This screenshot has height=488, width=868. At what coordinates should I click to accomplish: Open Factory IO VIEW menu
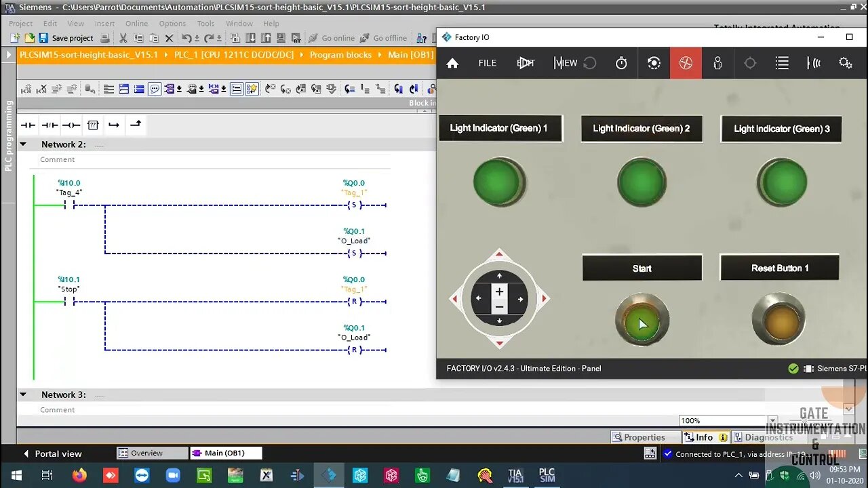click(x=566, y=63)
